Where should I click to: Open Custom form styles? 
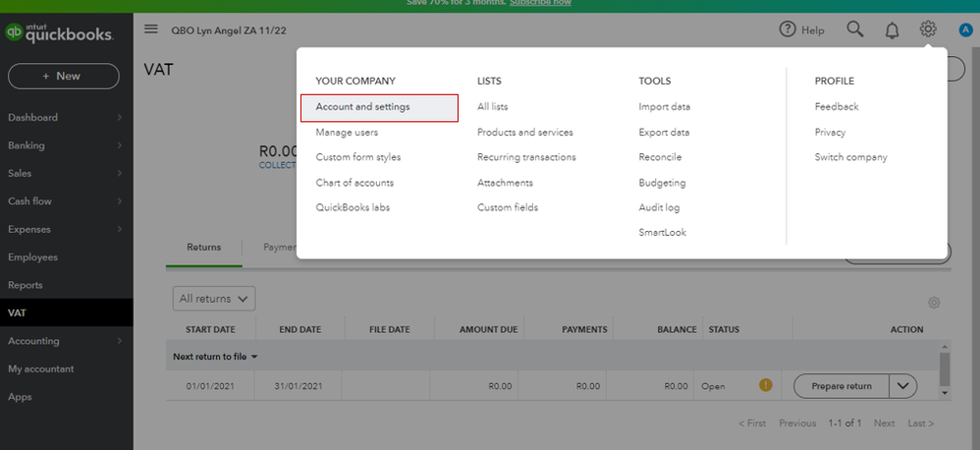click(358, 157)
